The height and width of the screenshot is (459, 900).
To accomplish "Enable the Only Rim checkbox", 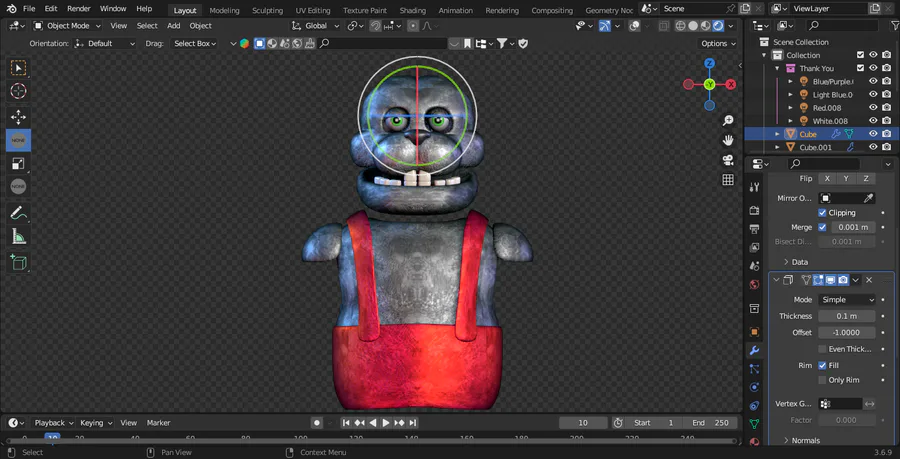I will pyautogui.click(x=822, y=380).
